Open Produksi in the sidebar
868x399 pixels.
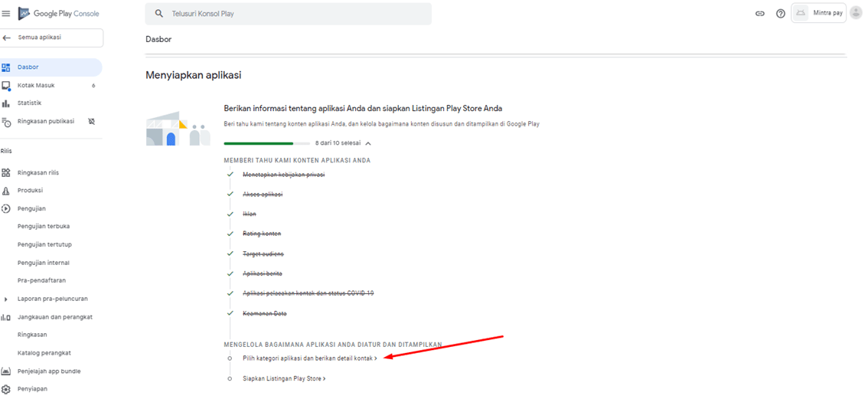coord(30,191)
